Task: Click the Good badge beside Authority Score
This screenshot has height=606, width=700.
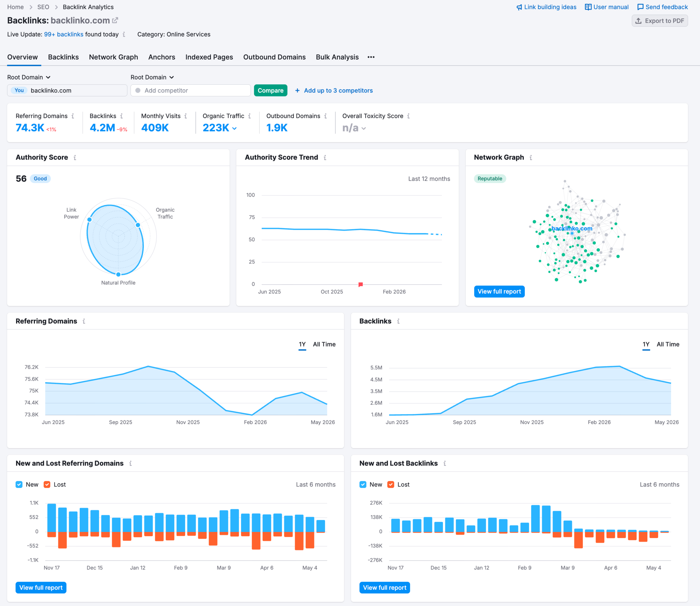Action: pyautogui.click(x=40, y=179)
